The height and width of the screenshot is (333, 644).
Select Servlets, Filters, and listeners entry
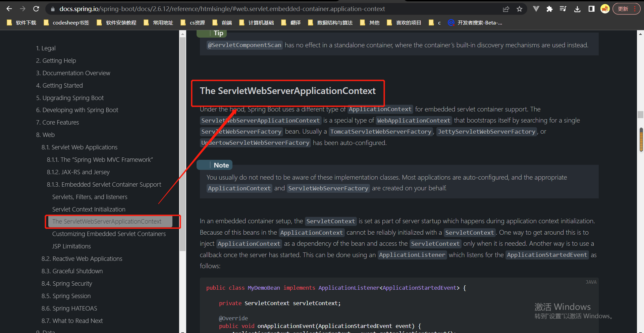click(x=90, y=197)
